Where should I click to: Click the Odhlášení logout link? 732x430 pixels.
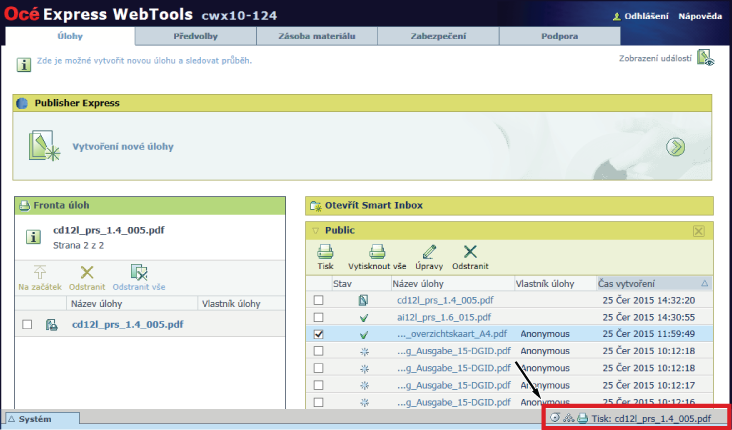pyautogui.click(x=647, y=16)
